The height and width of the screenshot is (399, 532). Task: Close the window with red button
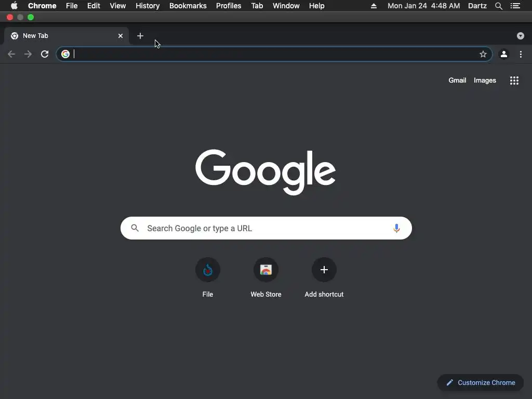[x=10, y=17]
